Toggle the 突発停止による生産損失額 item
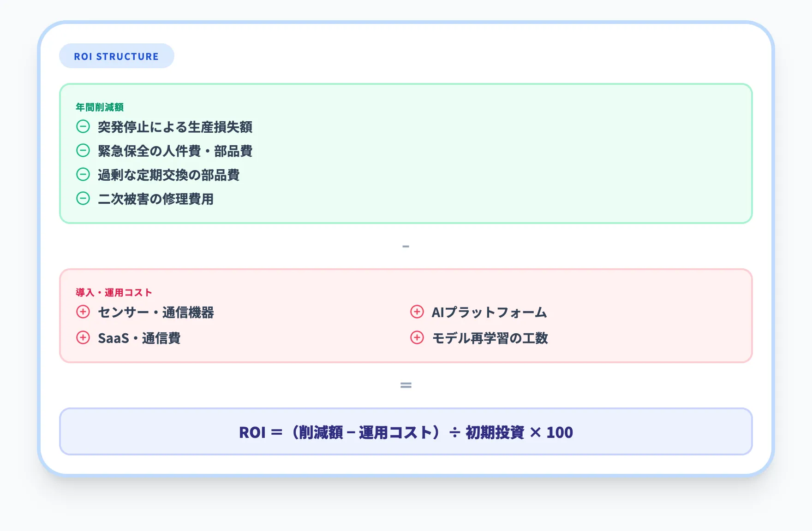Image resolution: width=812 pixels, height=531 pixels. [x=176, y=127]
